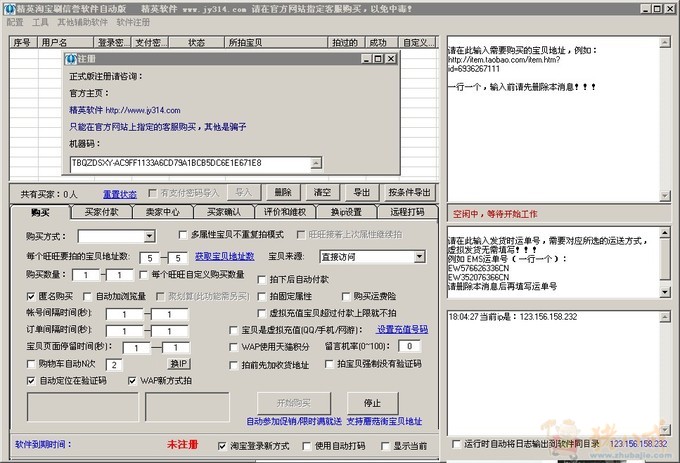Enable 运行时自动将日志输出到软件同目录

point(456,444)
